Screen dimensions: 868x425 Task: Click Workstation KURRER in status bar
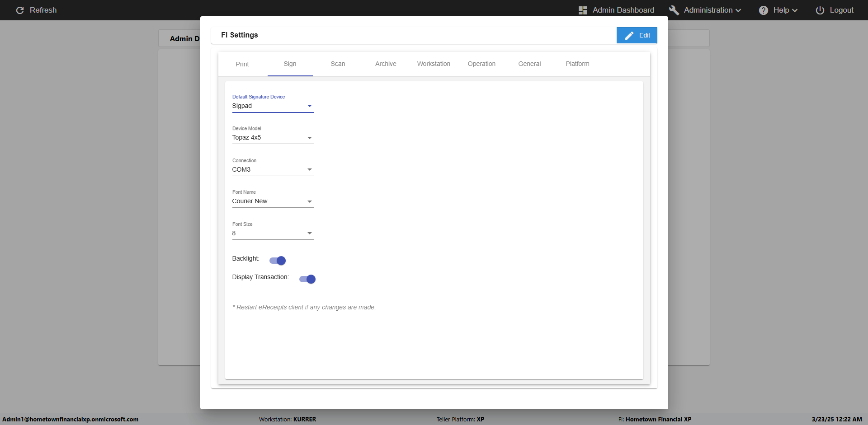pyautogui.click(x=288, y=419)
